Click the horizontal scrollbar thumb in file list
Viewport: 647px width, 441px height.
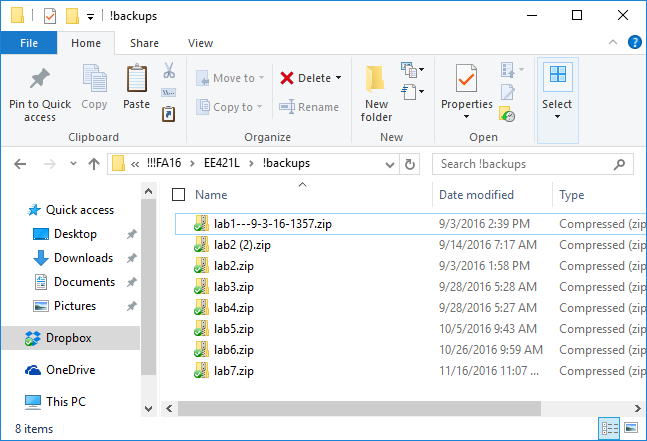[x=359, y=408]
